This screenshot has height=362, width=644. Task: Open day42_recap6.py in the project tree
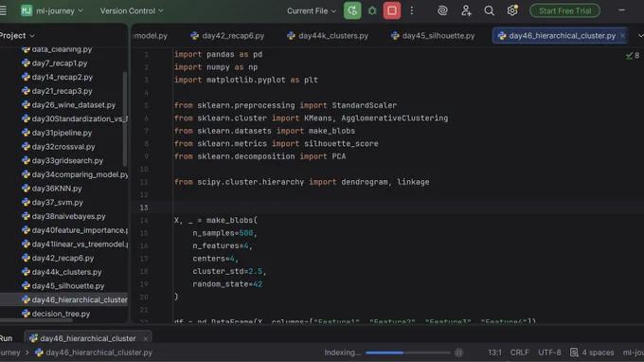coord(63,258)
